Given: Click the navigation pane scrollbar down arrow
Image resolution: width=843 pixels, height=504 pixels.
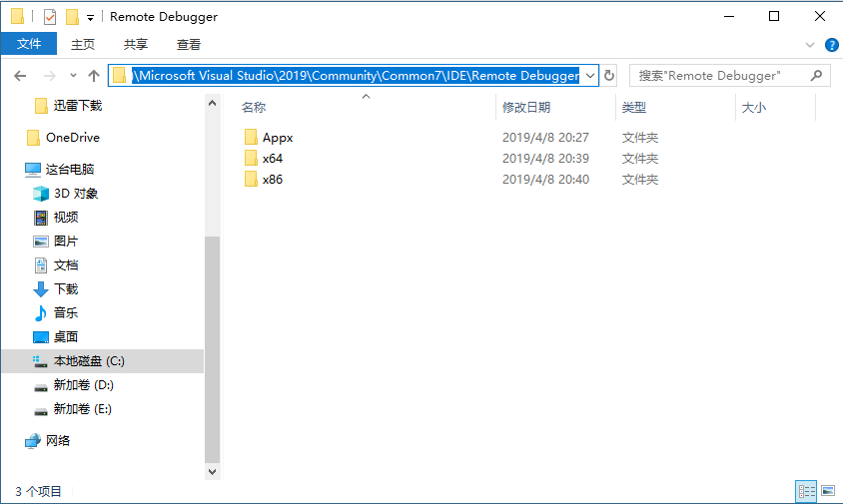Looking at the screenshot, I should [x=212, y=470].
